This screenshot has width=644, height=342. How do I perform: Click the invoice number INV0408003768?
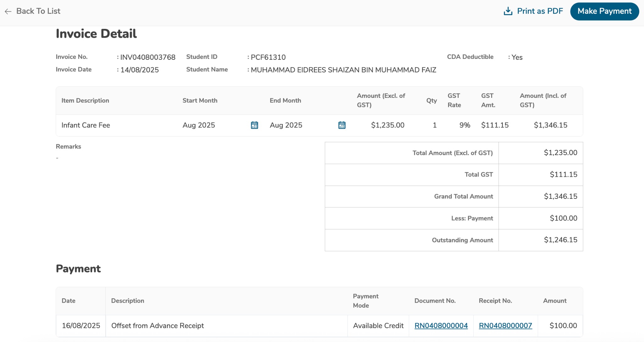(x=148, y=57)
